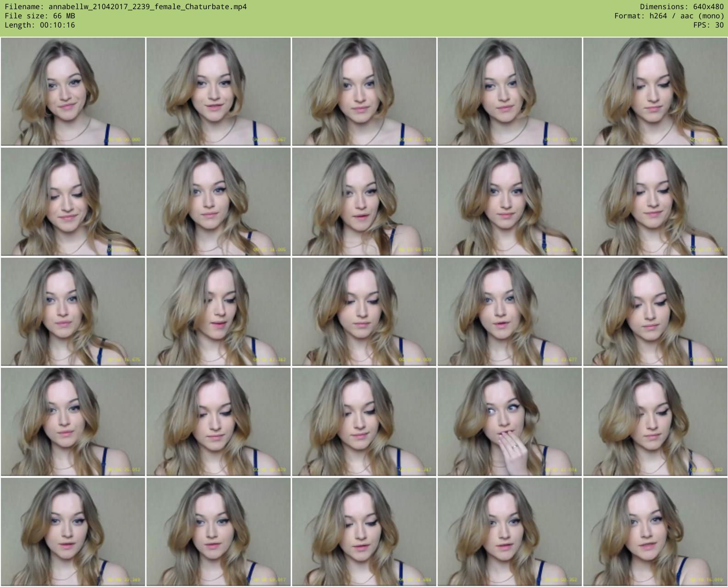Click the Dimensions 640x480 label

[681, 7]
